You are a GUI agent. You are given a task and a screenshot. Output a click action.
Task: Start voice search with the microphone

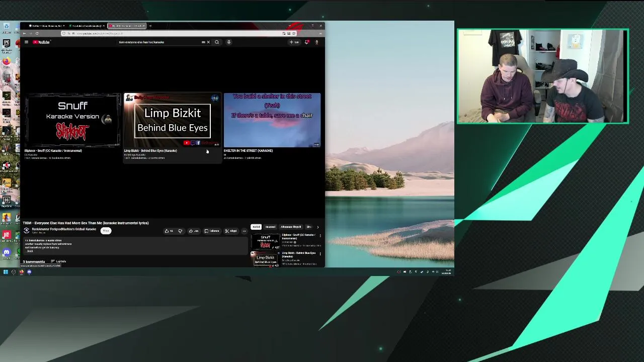(228, 42)
